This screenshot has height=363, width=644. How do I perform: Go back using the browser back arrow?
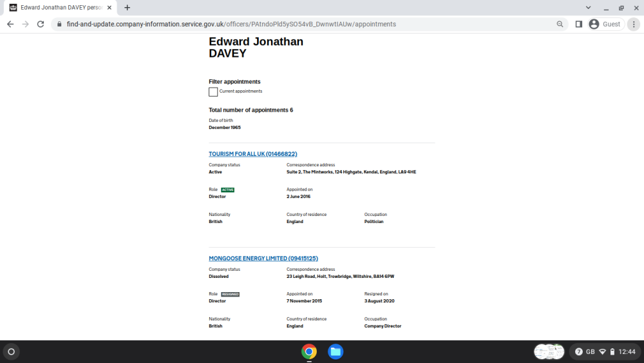(10, 25)
